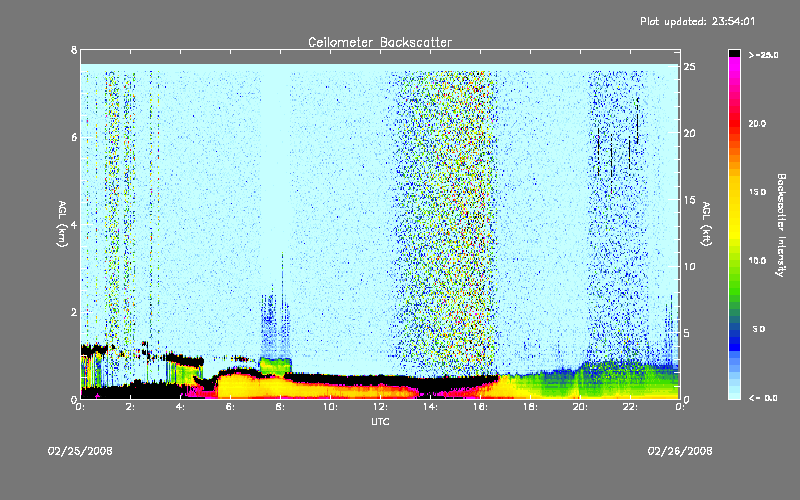
Task: Click the 6 km tick label on left axis
Action: pyautogui.click(x=74, y=137)
